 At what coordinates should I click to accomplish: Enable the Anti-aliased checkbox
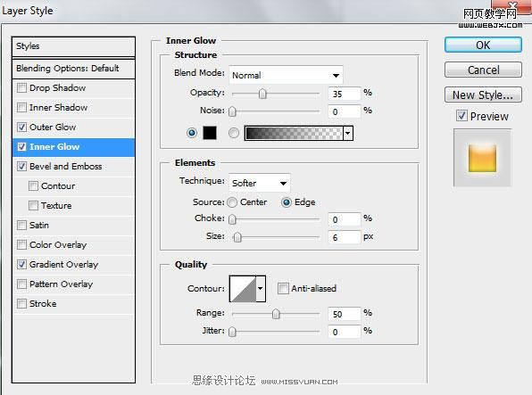[x=283, y=289]
